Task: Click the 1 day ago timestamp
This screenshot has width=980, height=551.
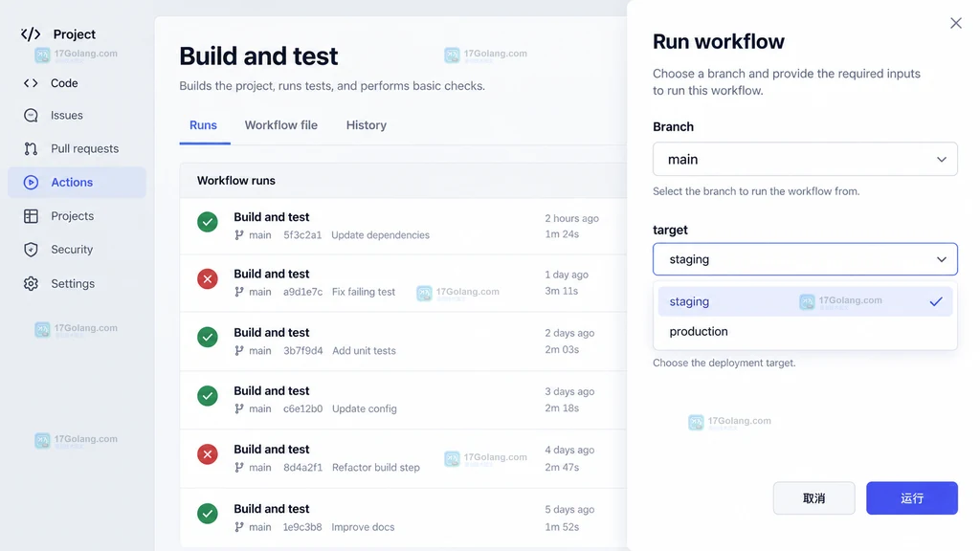Action: point(567,275)
